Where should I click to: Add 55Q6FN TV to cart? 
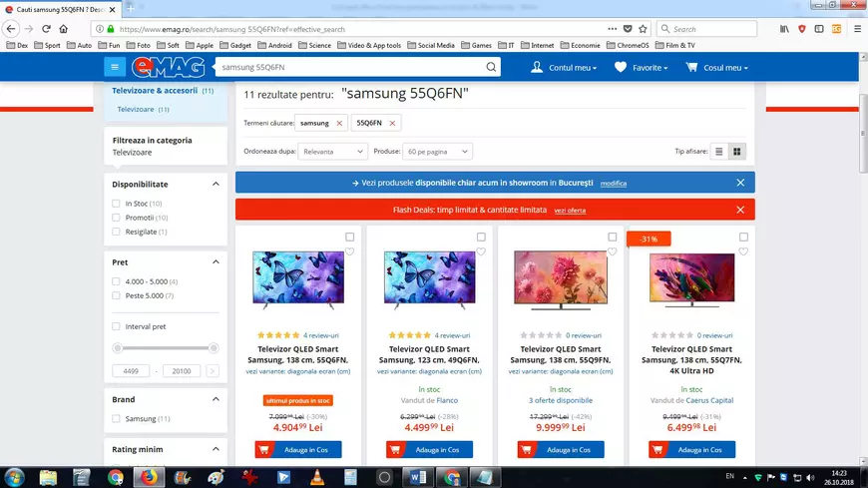pyautogui.click(x=298, y=450)
